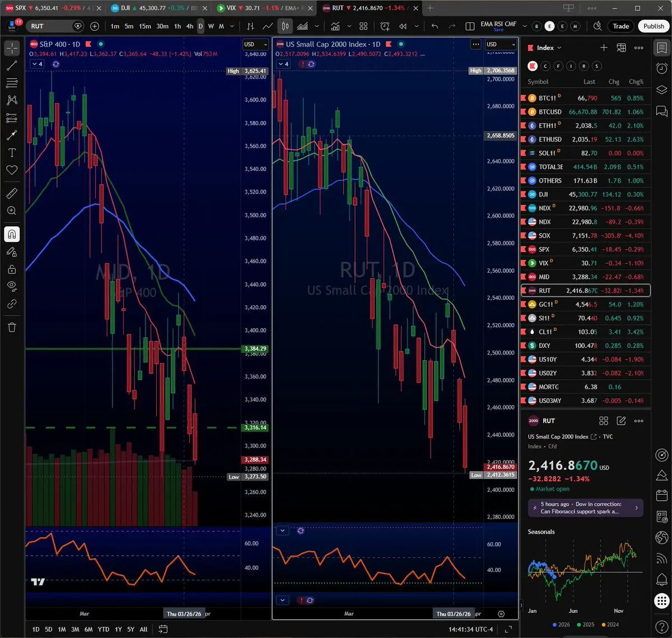Click the RUT symbol search field
672x638 pixels.
coord(54,26)
